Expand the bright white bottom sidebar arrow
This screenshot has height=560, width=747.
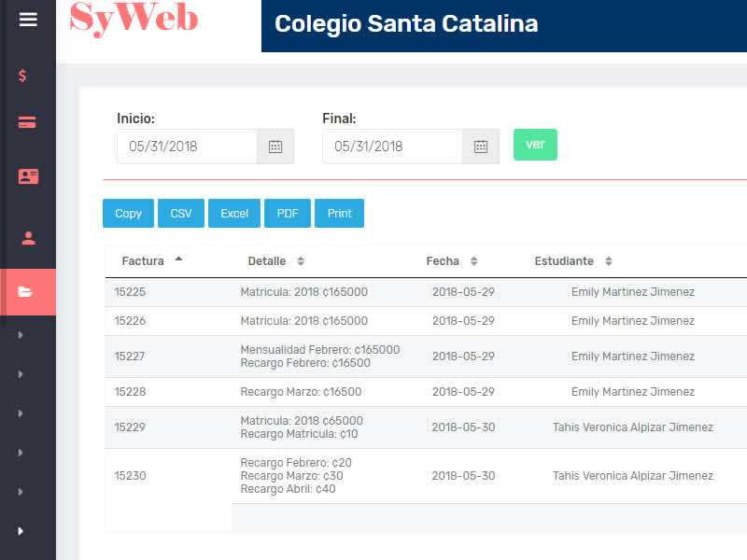click(20, 531)
